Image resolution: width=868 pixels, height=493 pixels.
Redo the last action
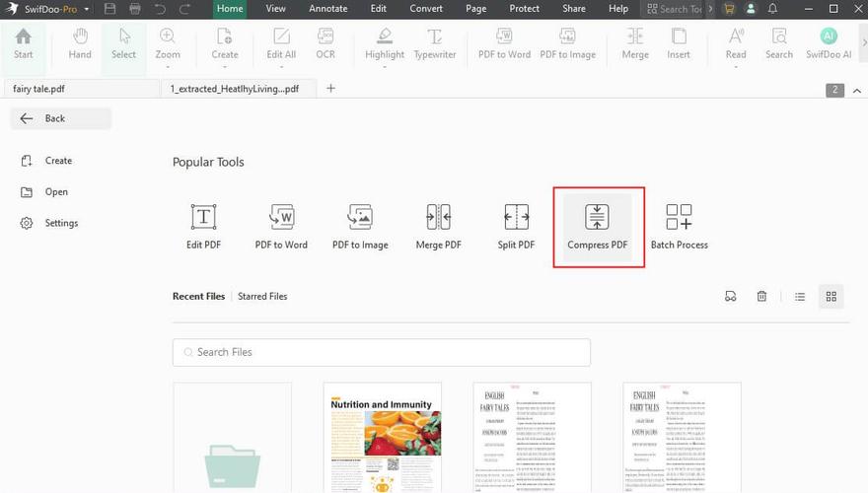click(184, 9)
